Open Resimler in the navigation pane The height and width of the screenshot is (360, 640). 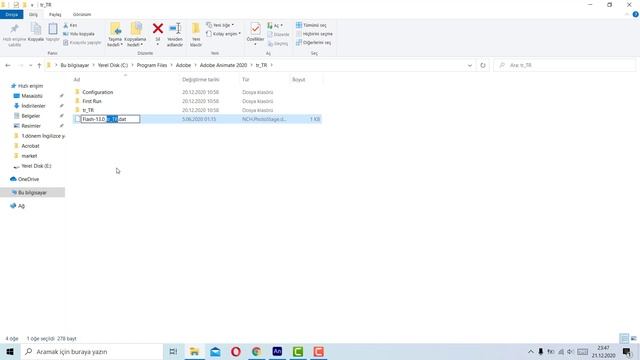[x=31, y=126]
